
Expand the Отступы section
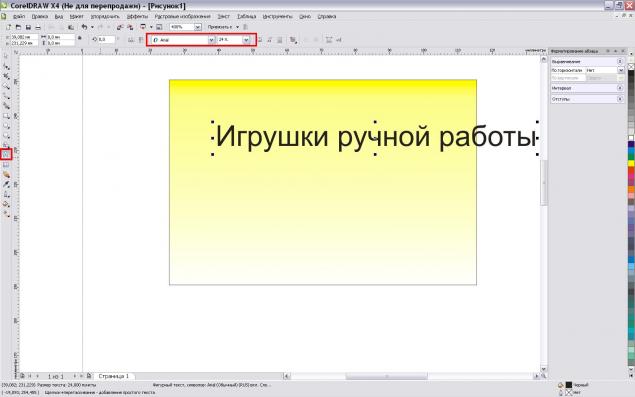tap(620, 99)
